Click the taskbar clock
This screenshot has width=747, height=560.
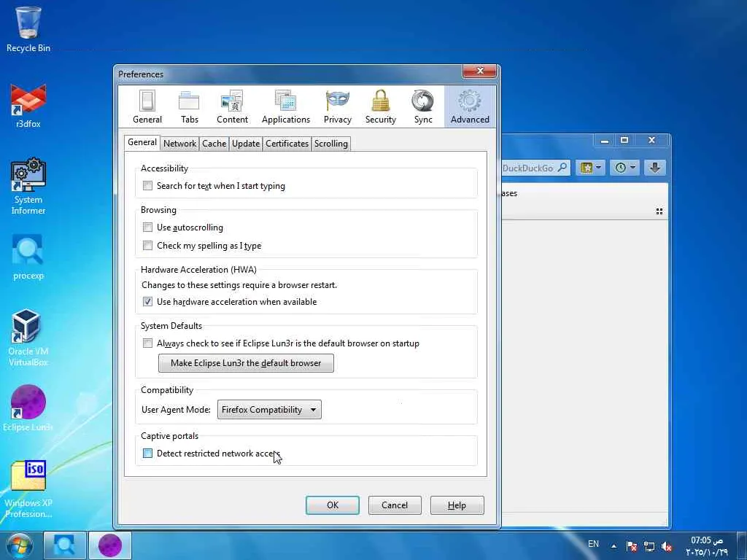pyautogui.click(x=707, y=546)
